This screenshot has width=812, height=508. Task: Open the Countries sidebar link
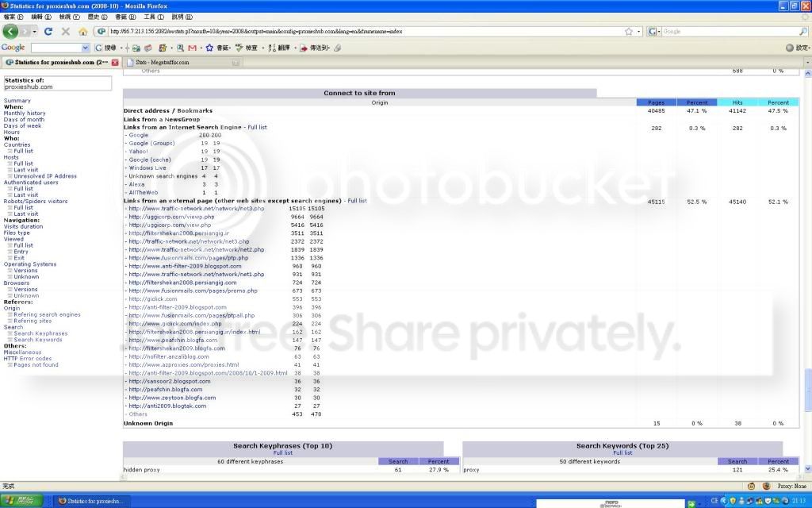tap(17, 144)
